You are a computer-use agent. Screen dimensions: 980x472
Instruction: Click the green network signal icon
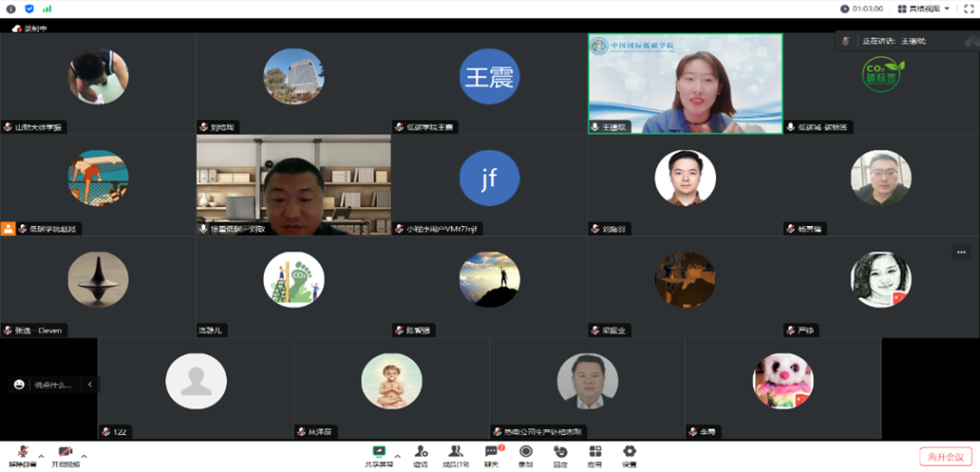(x=46, y=8)
